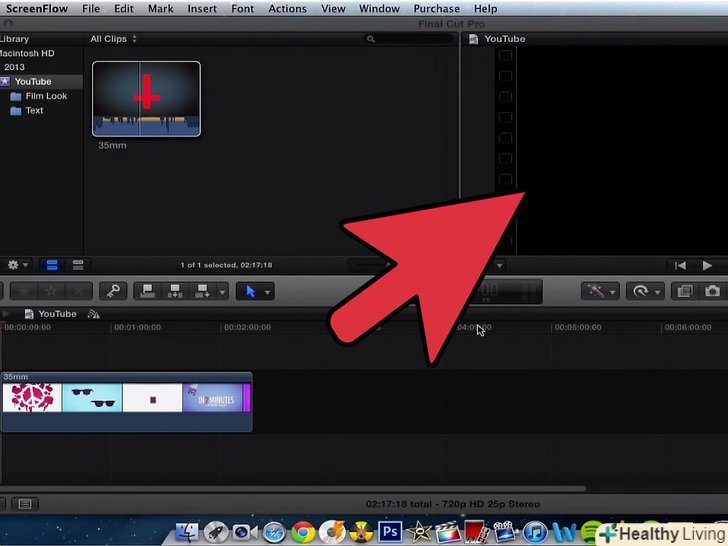Open Finder from the dock
Screen dimensions: 728x546
click(188, 532)
